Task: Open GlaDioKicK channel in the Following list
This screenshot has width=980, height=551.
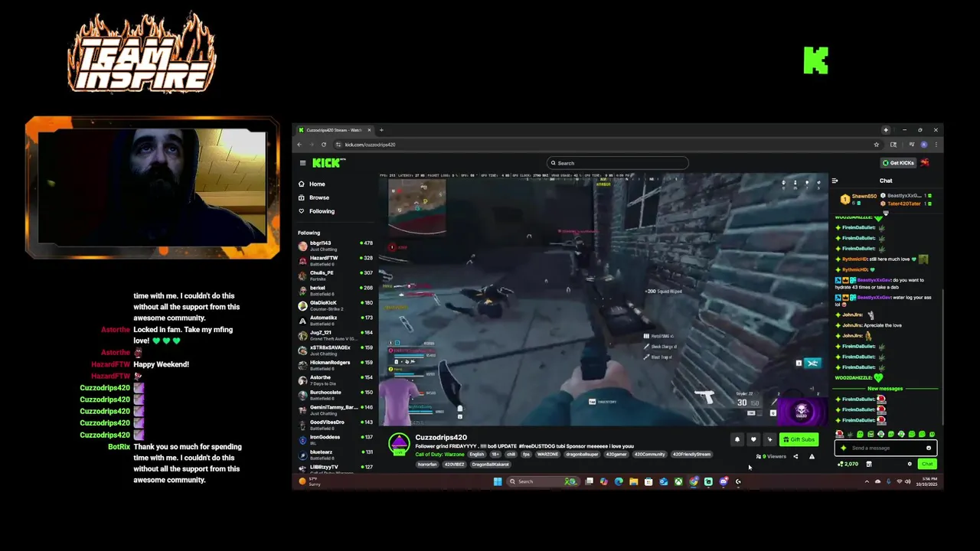Action: point(335,305)
